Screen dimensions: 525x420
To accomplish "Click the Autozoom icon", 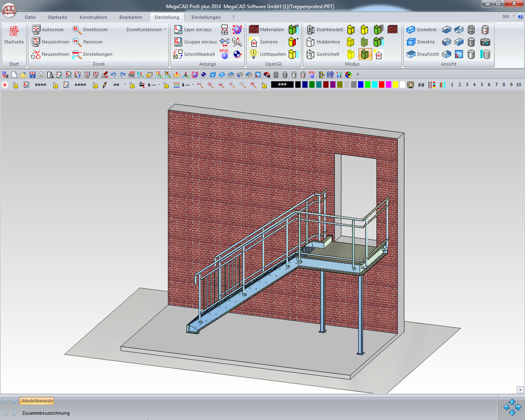I will [36, 30].
